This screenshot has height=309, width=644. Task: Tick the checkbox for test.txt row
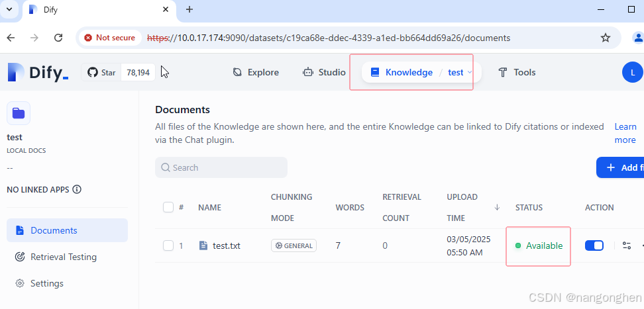pyautogui.click(x=168, y=245)
